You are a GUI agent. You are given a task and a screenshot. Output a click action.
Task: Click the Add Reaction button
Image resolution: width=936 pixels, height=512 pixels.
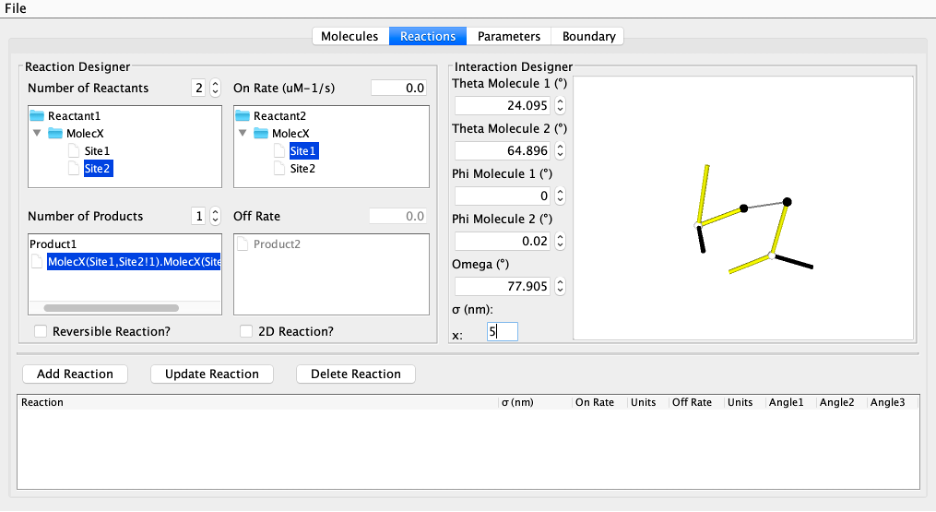click(75, 374)
